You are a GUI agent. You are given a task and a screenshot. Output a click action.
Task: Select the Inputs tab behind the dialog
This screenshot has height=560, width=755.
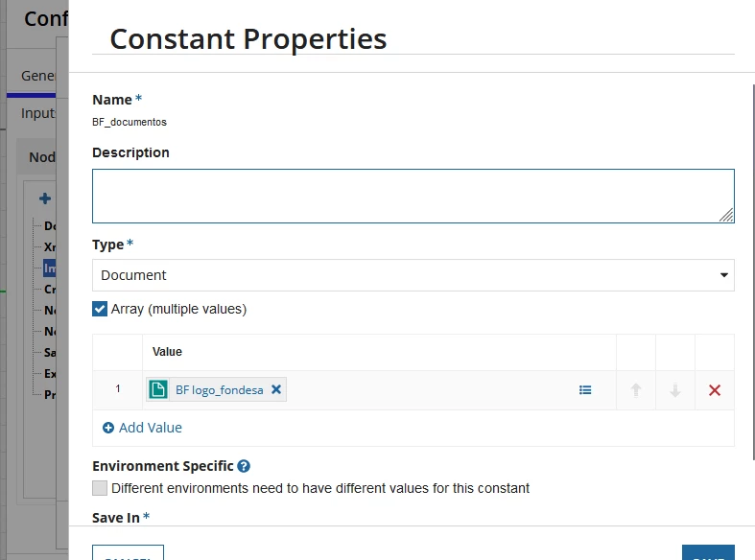coord(38,113)
